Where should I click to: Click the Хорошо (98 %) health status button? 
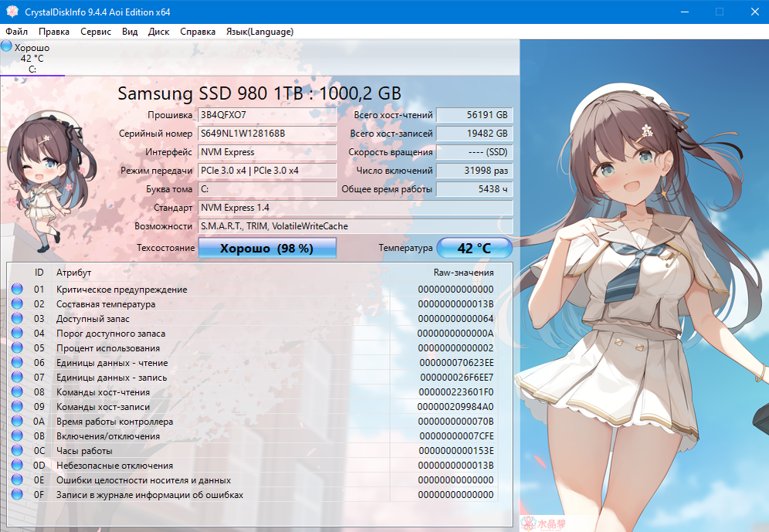267,248
